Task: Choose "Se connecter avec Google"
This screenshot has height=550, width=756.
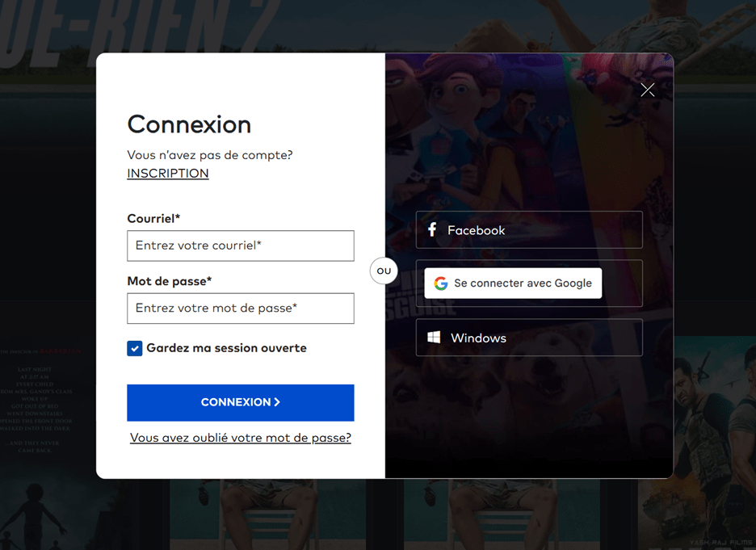Action: pos(514,283)
